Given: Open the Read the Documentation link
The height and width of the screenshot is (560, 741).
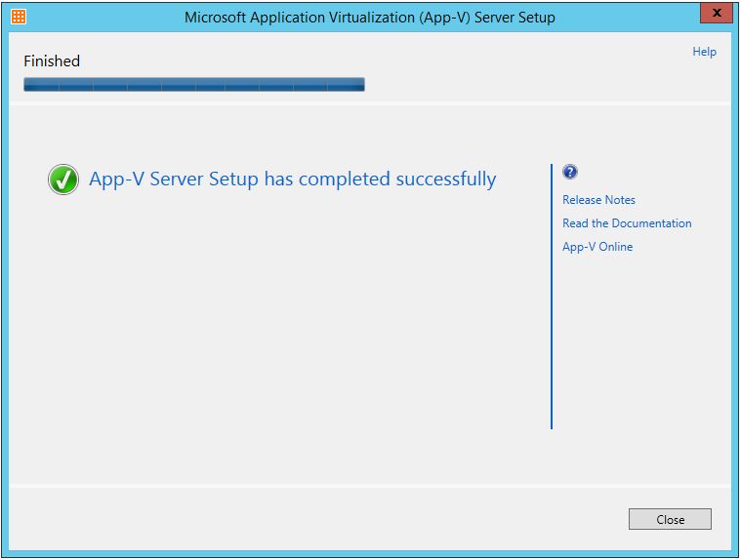Looking at the screenshot, I should tap(627, 223).
